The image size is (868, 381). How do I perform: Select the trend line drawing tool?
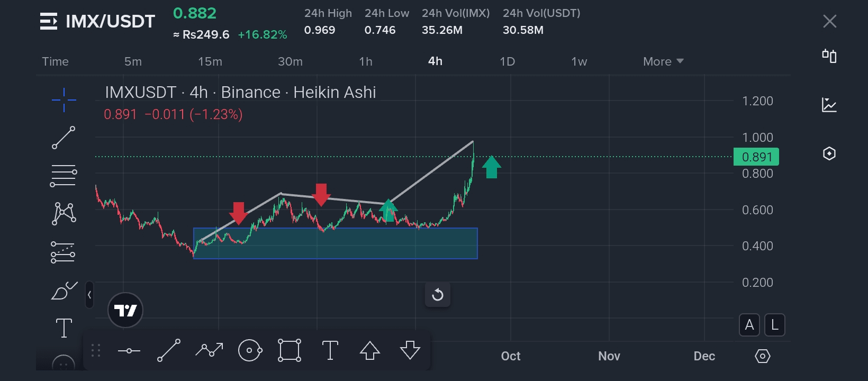(64, 138)
